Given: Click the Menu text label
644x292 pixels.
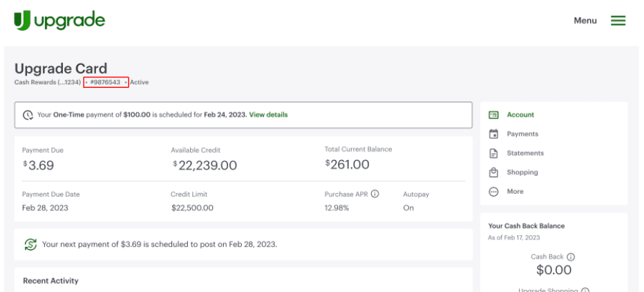Looking at the screenshot, I should pos(585,21).
